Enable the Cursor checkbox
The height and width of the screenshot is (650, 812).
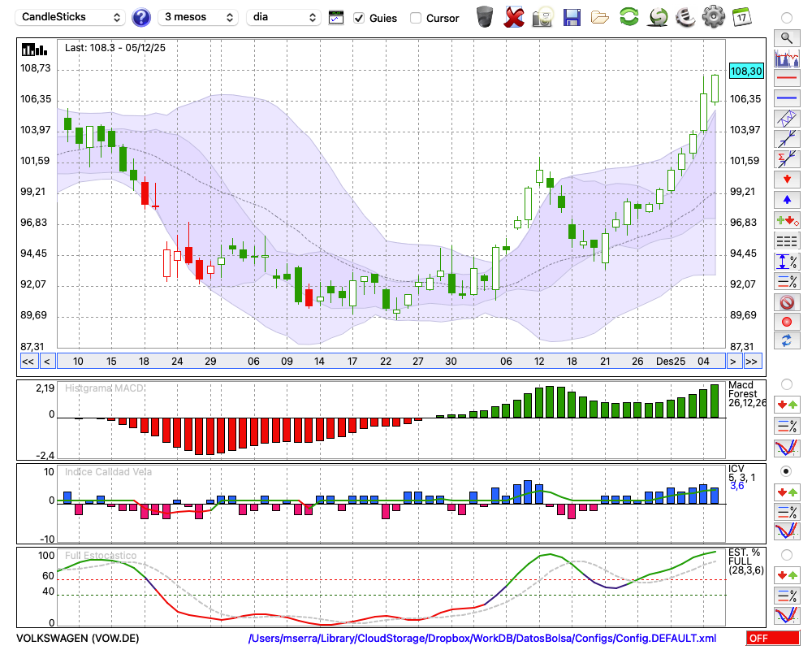pyautogui.click(x=416, y=18)
